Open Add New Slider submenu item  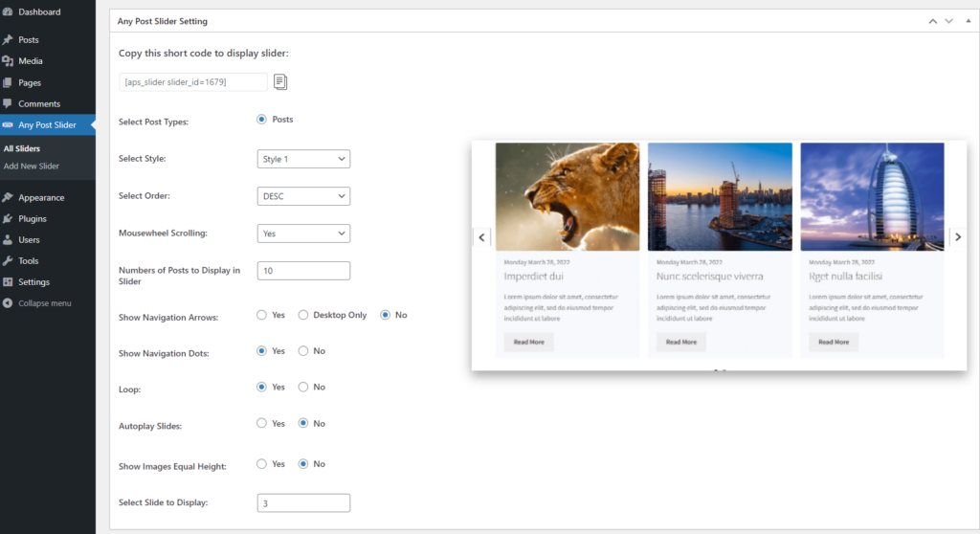[32, 167]
